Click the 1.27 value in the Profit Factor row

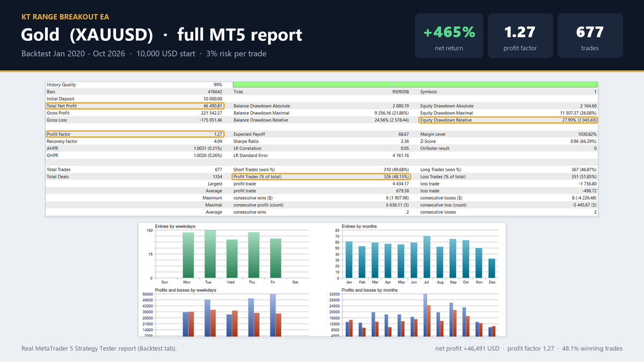coord(218,134)
